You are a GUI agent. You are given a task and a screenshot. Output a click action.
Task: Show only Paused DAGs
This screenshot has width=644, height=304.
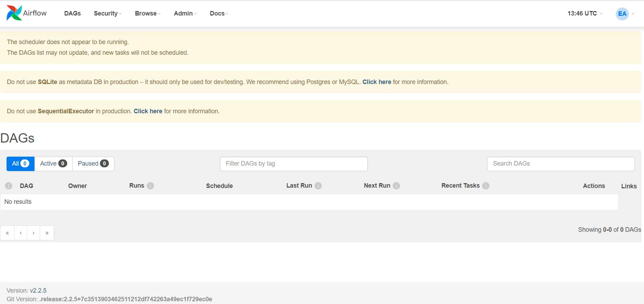pyautogui.click(x=93, y=164)
